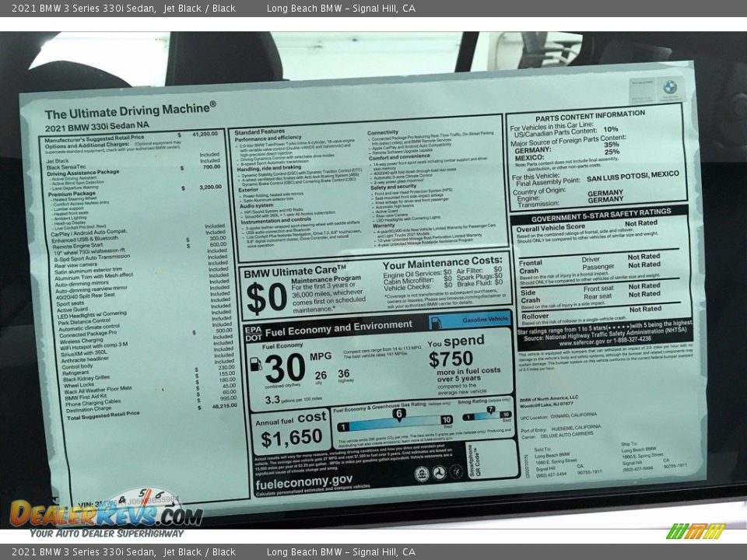747x560 pixels.
Task: Click 'Your Maintenance Costs:' heading
Action: (x=442, y=264)
